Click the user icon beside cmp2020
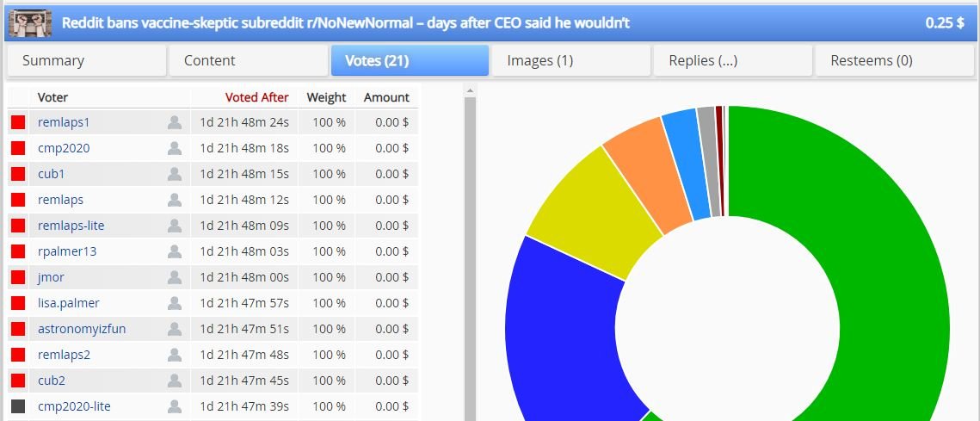 (x=175, y=148)
